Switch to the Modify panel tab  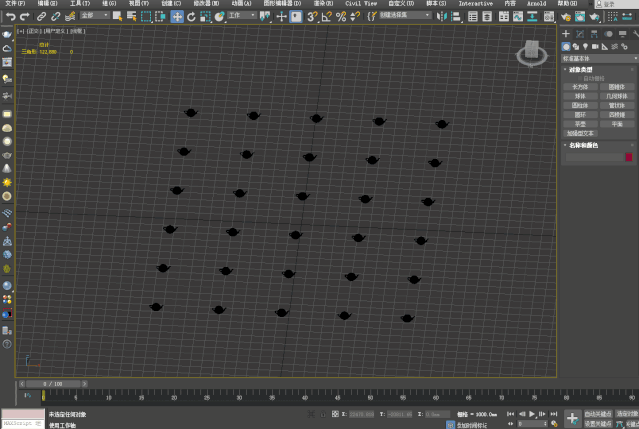(580, 34)
